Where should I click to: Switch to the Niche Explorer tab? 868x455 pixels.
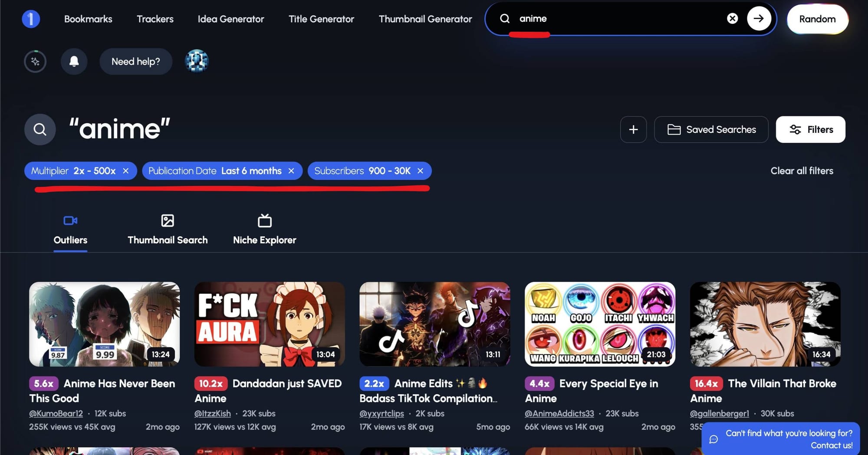[264, 230]
